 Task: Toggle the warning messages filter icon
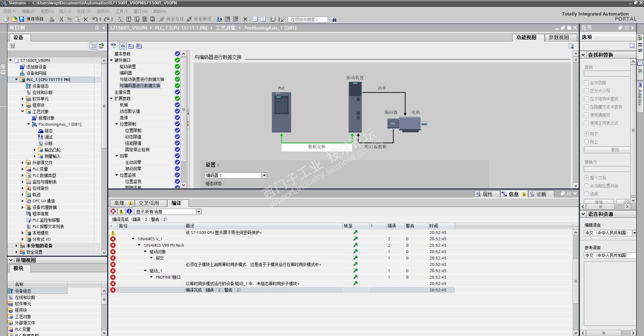coord(121,211)
